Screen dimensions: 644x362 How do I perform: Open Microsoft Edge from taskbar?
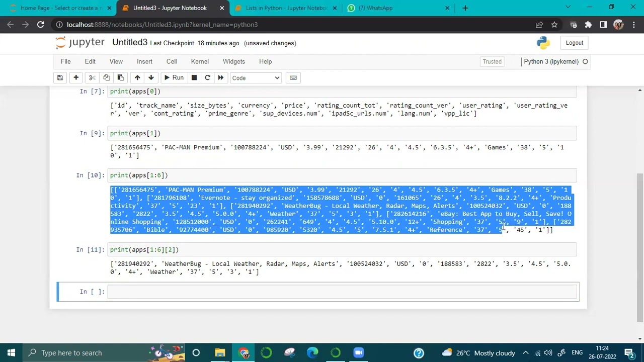coord(312,352)
